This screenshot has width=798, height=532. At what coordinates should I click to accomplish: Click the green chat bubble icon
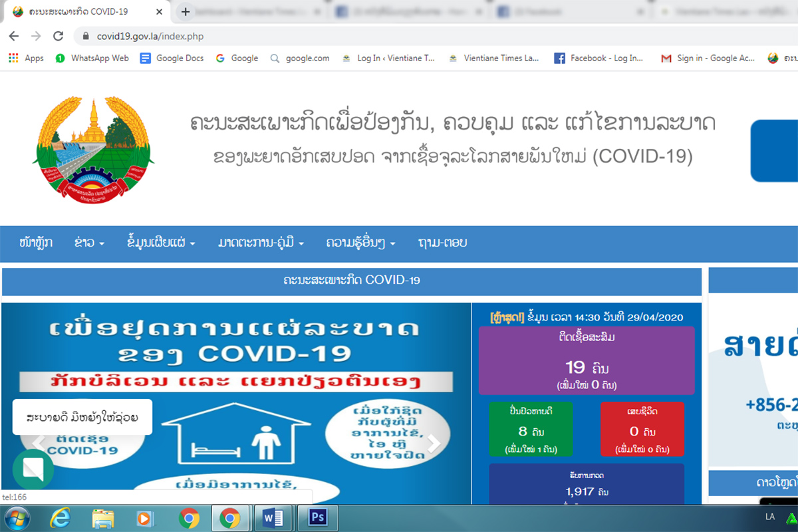tap(33, 469)
